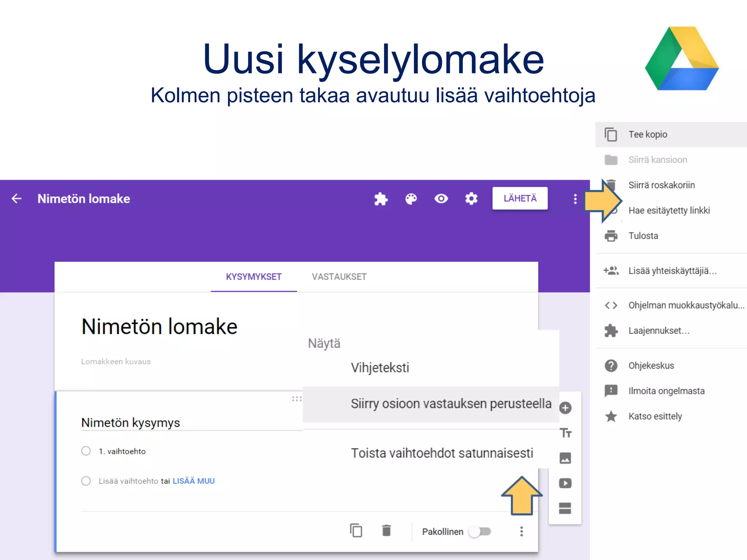Click the Siirrä kansioon folder icon
747x560 pixels.
pos(611,160)
